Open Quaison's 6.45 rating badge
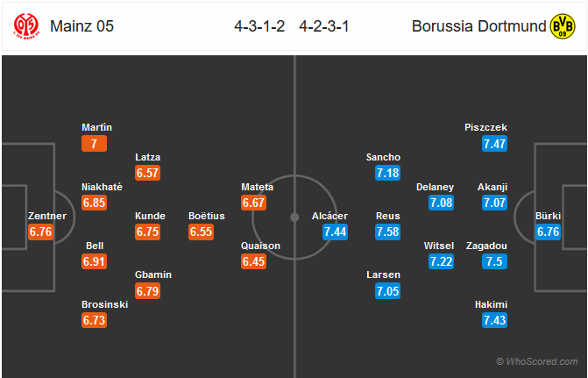The image size is (588, 378). click(x=253, y=261)
